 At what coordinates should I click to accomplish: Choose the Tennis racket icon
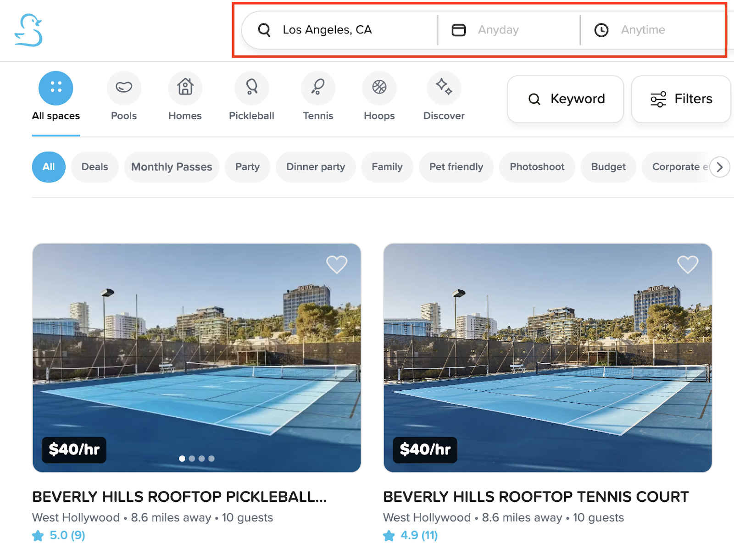[x=318, y=88]
